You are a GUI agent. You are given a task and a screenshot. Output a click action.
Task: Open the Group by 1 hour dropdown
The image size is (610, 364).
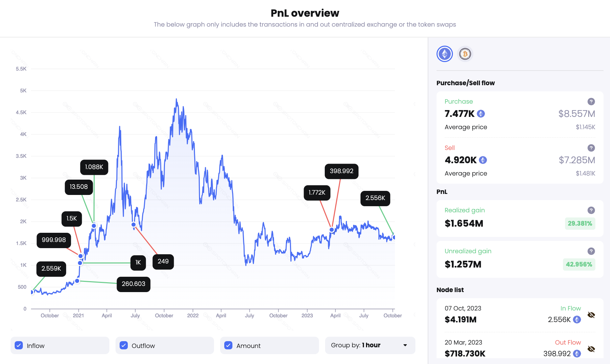tap(370, 345)
